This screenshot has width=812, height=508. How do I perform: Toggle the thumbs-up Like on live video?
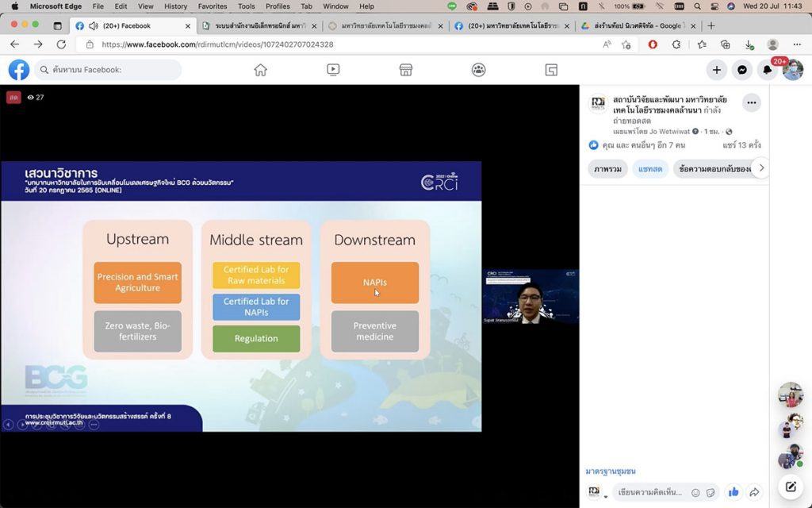coord(733,492)
